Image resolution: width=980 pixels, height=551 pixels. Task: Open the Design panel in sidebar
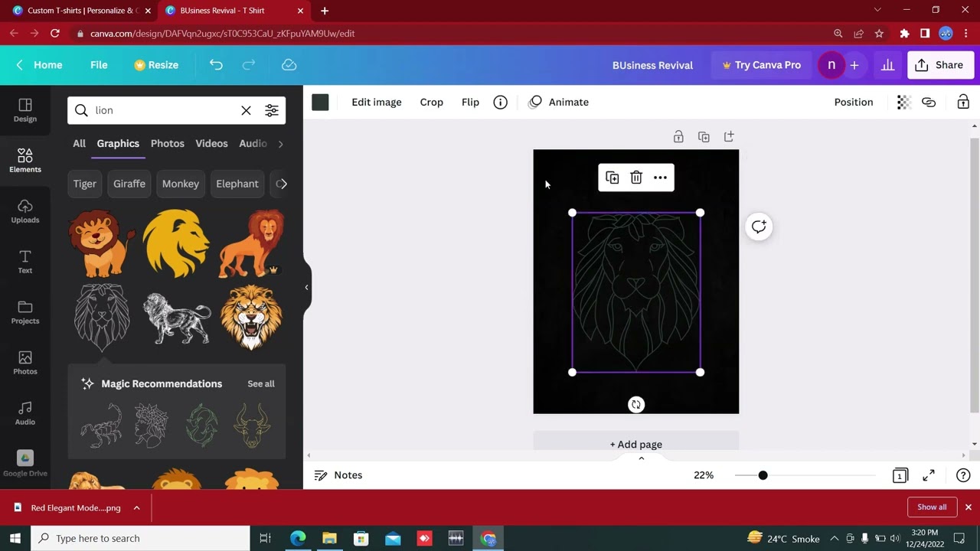(x=25, y=110)
